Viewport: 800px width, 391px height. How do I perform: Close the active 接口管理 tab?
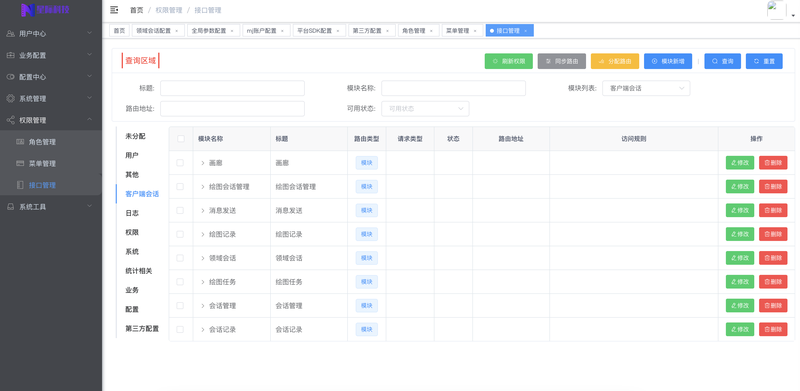tap(526, 31)
